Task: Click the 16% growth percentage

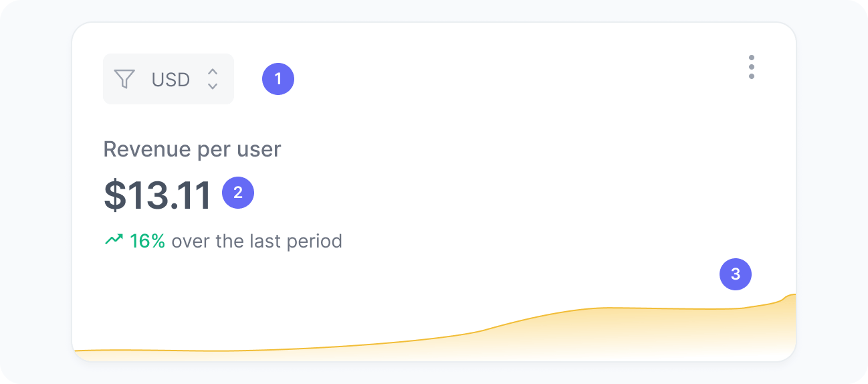Action: (147, 241)
